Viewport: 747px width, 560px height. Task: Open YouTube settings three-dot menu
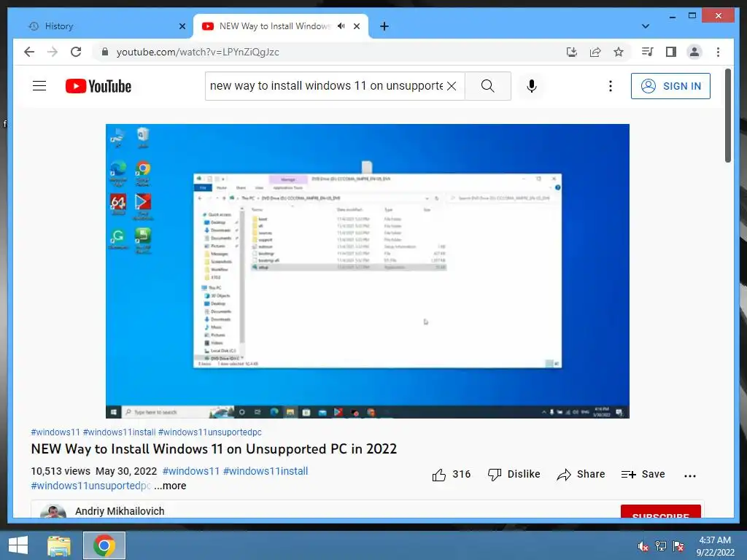pyautogui.click(x=611, y=86)
